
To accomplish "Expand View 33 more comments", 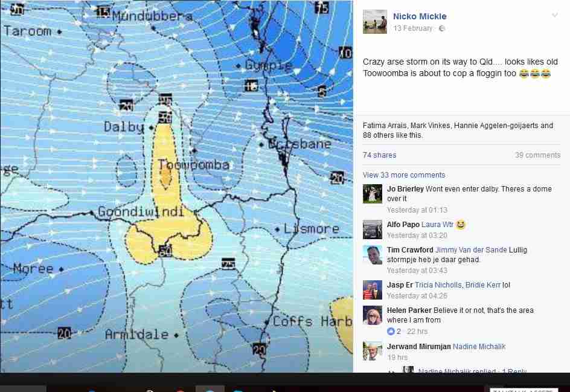I will pyautogui.click(x=404, y=175).
